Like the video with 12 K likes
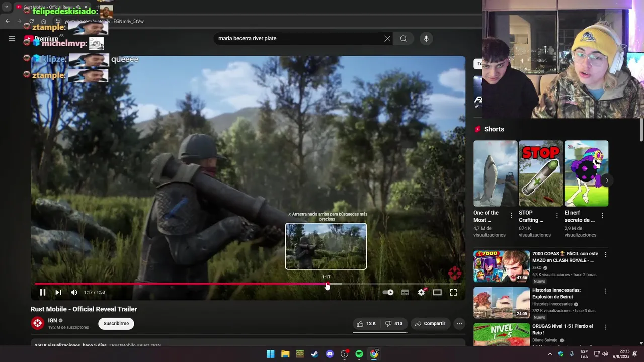This screenshot has width=644, height=362. coord(366,324)
